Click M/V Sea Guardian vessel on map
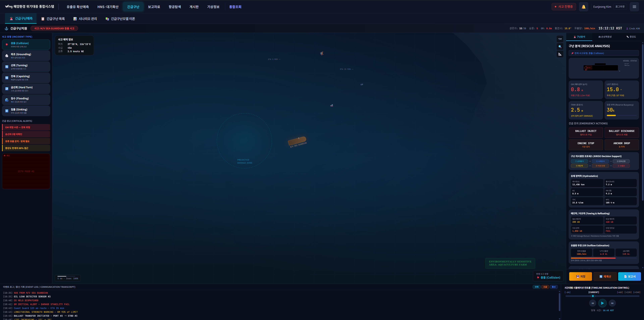 coord(297,141)
